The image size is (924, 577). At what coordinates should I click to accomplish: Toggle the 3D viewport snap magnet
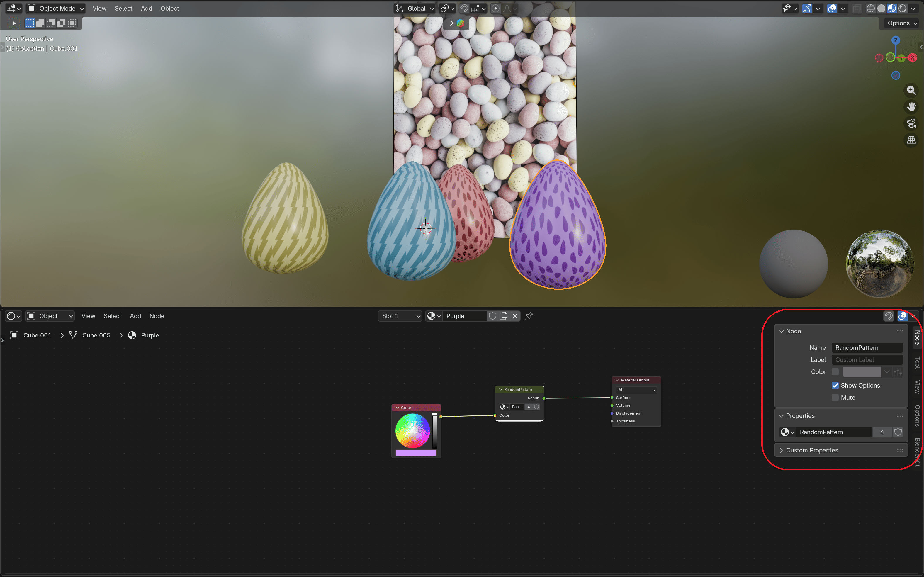click(x=464, y=9)
